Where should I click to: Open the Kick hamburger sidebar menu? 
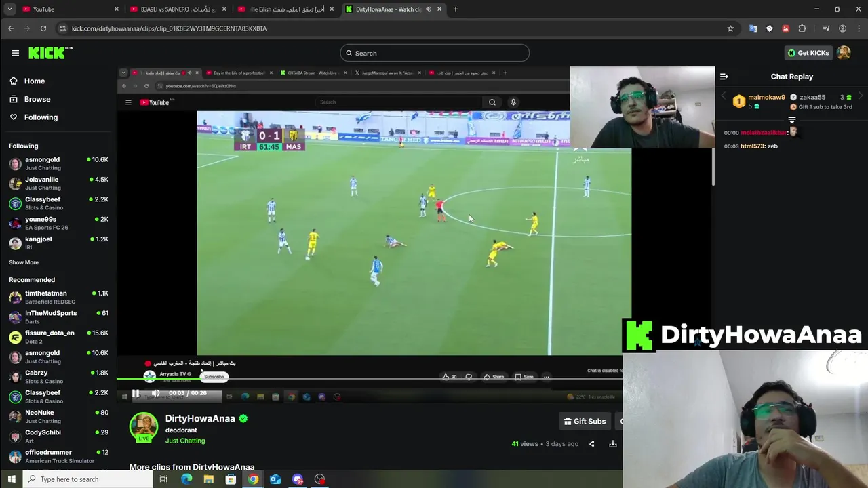pyautogui.click(x=15, y=53)
